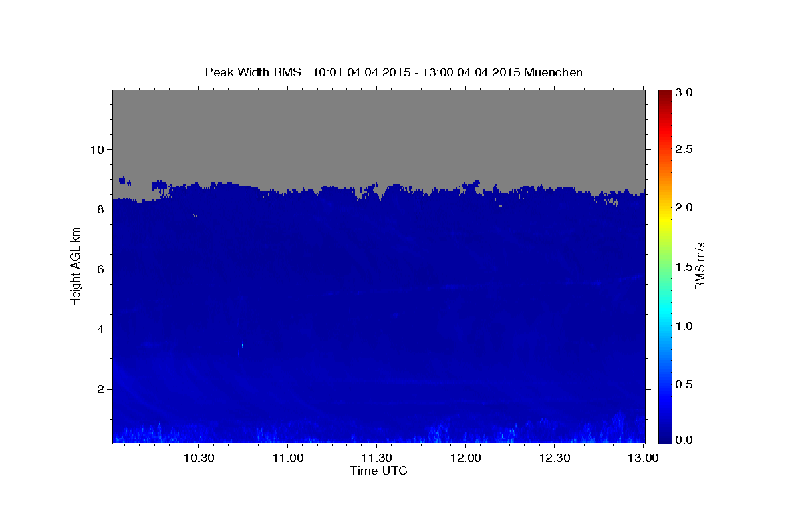The image size is (798, 532).
Task: Click the 11:00 time tick label
Action: pyautogui.click(x=287, y=458)
